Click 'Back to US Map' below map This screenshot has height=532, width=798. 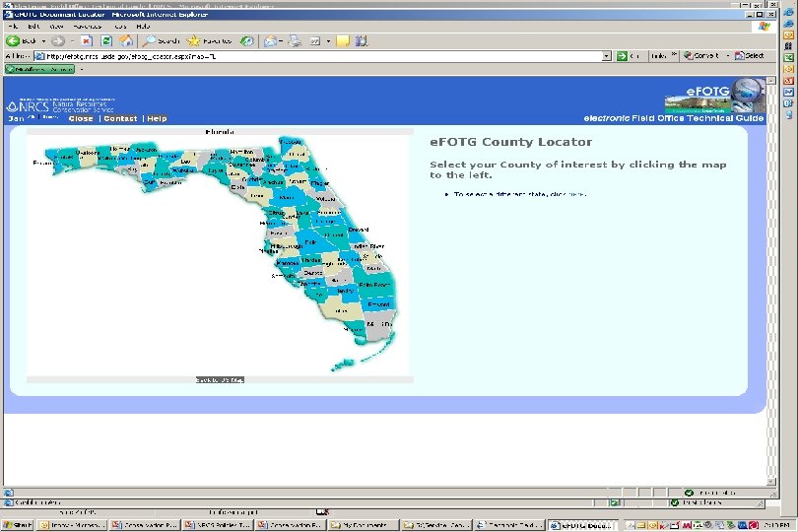[x=220, y=379]
